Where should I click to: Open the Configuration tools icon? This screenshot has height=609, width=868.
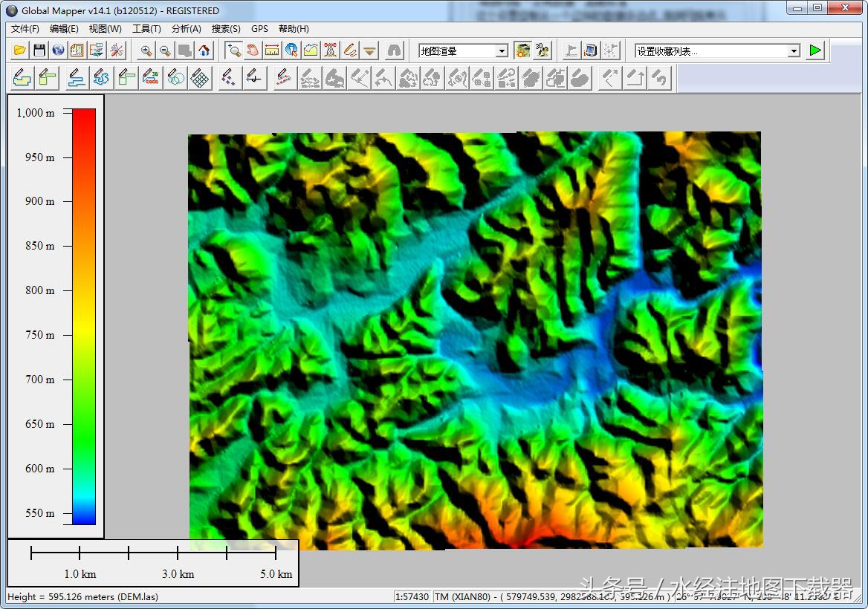click(x=117, y=51)
